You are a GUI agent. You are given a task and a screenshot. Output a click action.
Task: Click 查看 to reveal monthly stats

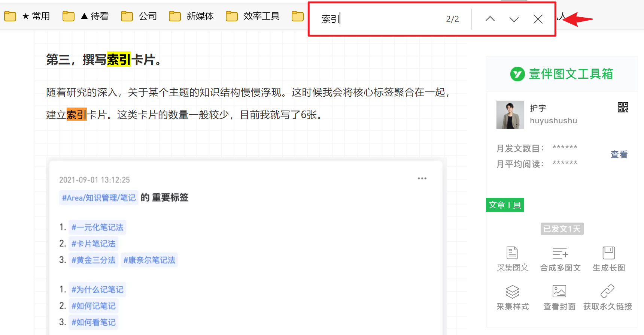619,154
